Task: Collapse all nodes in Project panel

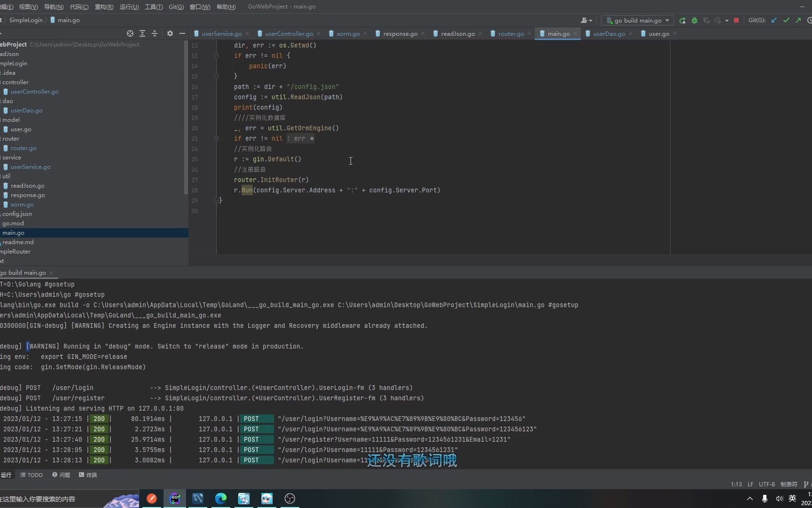Action: pyautogui.click(x=154, y=33)
